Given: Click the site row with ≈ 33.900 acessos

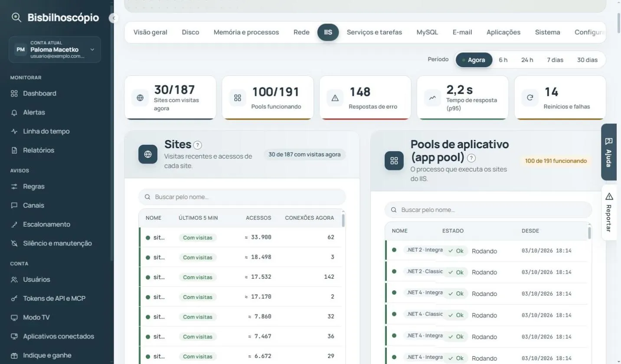Looking at the screenshot, I should coord(241,237).
